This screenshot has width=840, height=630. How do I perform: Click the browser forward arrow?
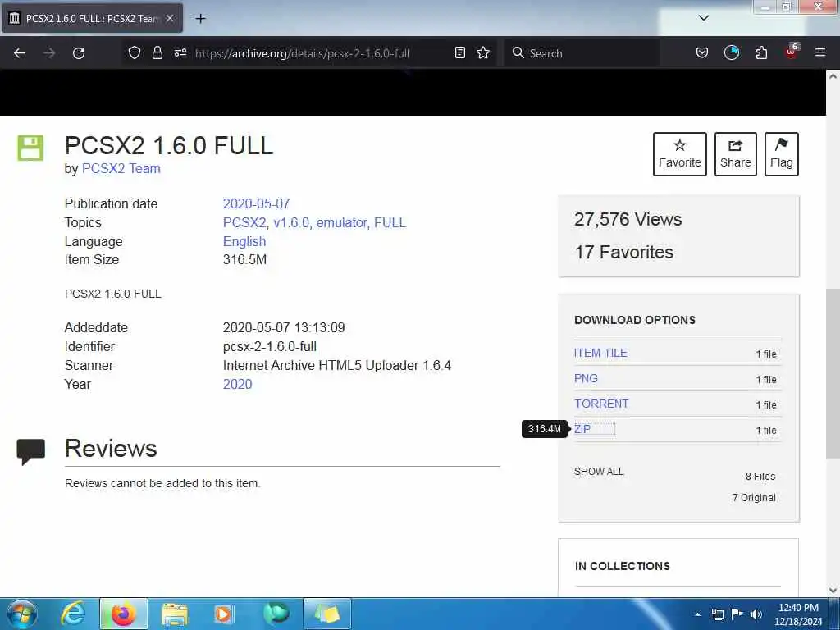[x=49, y=53]
